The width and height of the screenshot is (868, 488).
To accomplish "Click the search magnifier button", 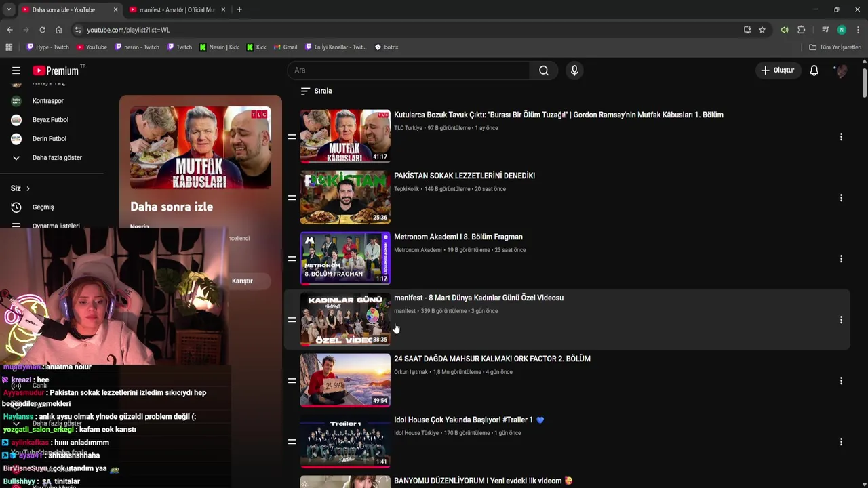I will [x=544, y=70].
